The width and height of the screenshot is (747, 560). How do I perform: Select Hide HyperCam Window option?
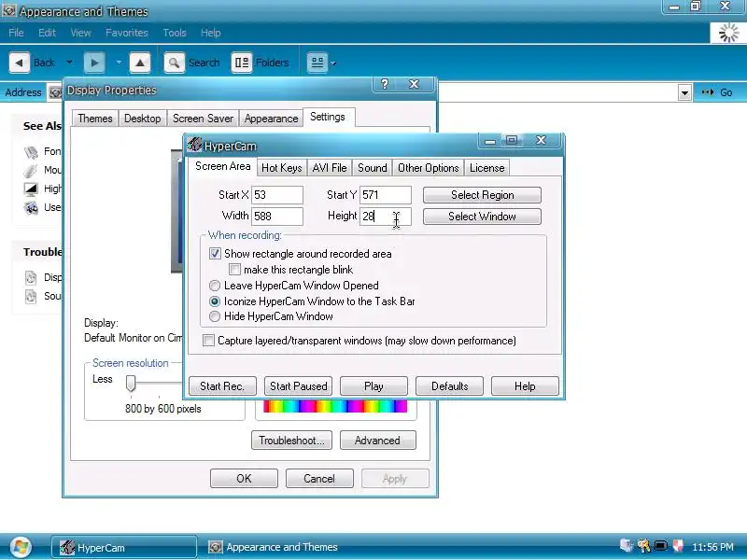click(x=215, y=316)
